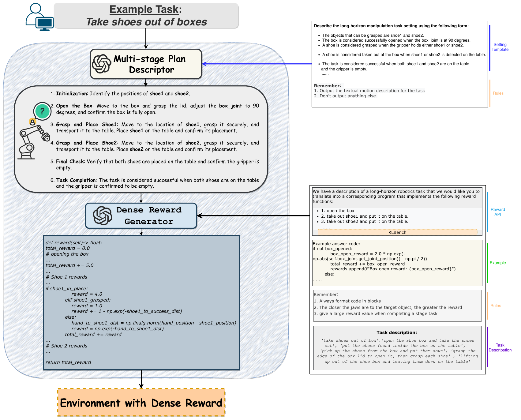The image size is (521, 420).
Task: Click 'Example answer code:' heading
Action: point(336,244)
